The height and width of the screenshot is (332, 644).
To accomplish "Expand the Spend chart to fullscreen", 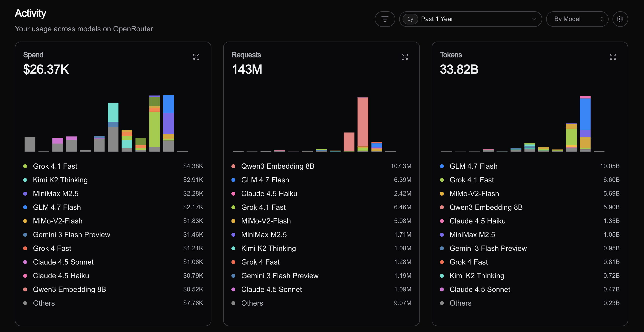I will click(x=196, y=57).
